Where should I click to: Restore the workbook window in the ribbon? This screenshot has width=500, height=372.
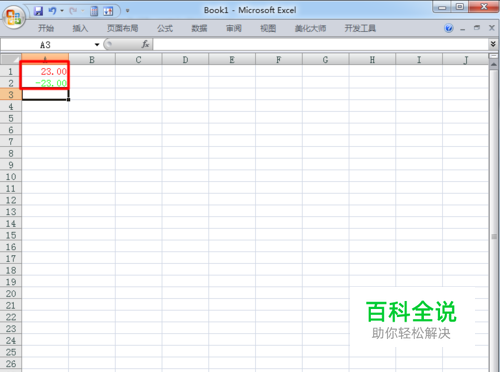coord(477,28)
